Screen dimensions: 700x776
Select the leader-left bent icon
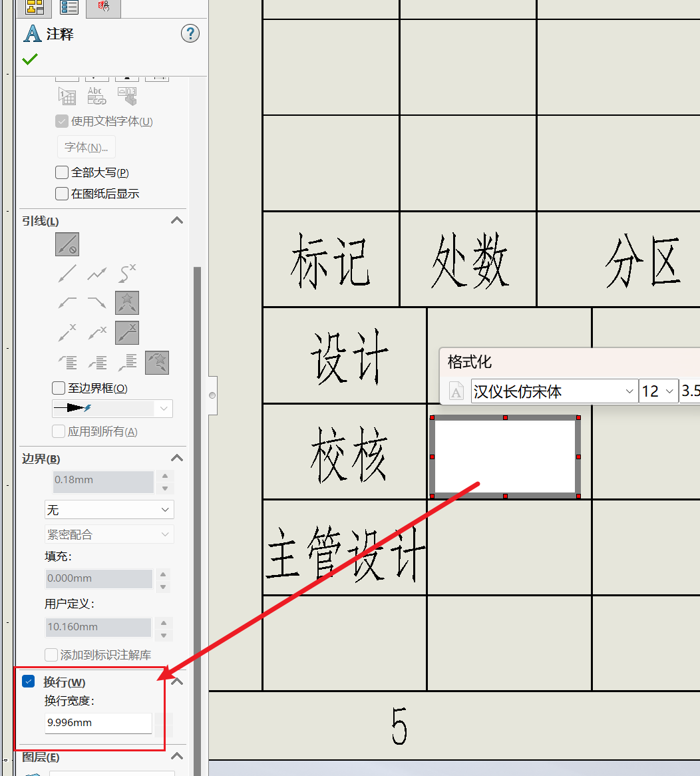tap(67, 302)
